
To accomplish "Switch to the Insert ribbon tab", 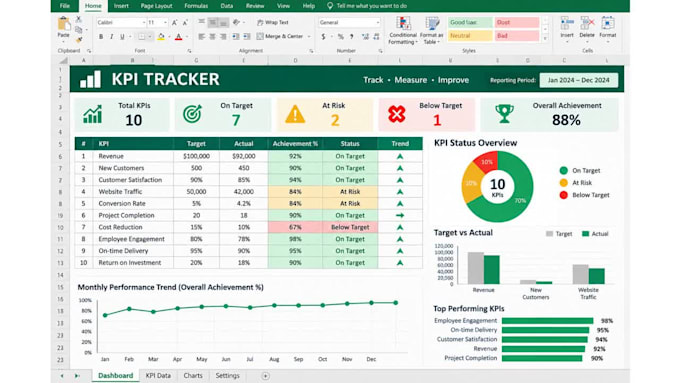I will [x=121, y=6].
